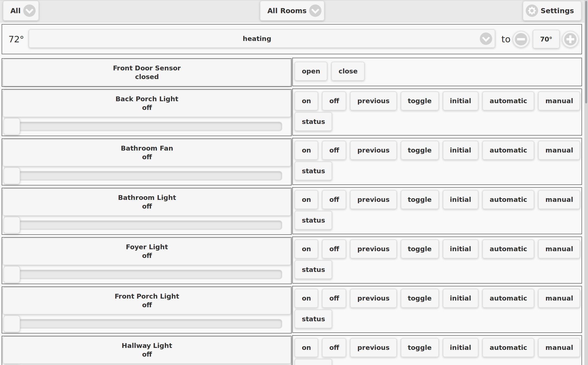Set Front Porch Light to automatic
Image resolution: width=588 pixels, height=365 pixels.
coord(508,298)
